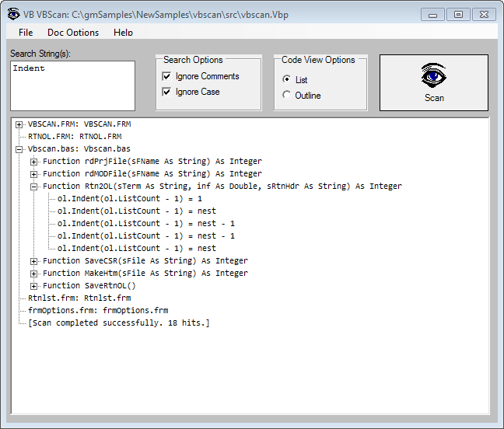Open the Help menu
504x429 pixels.
pos(123,33)
